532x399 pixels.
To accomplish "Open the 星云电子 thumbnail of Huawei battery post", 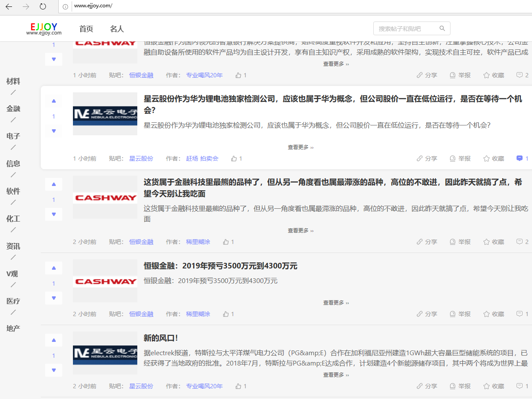I will coord(105,114).
